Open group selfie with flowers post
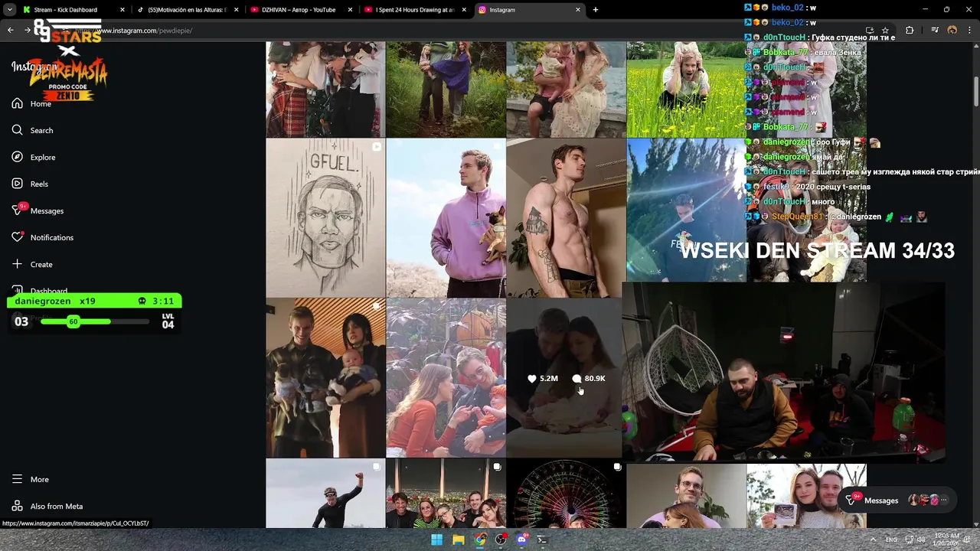Screen dimensions: 980x551 point(446,494)
